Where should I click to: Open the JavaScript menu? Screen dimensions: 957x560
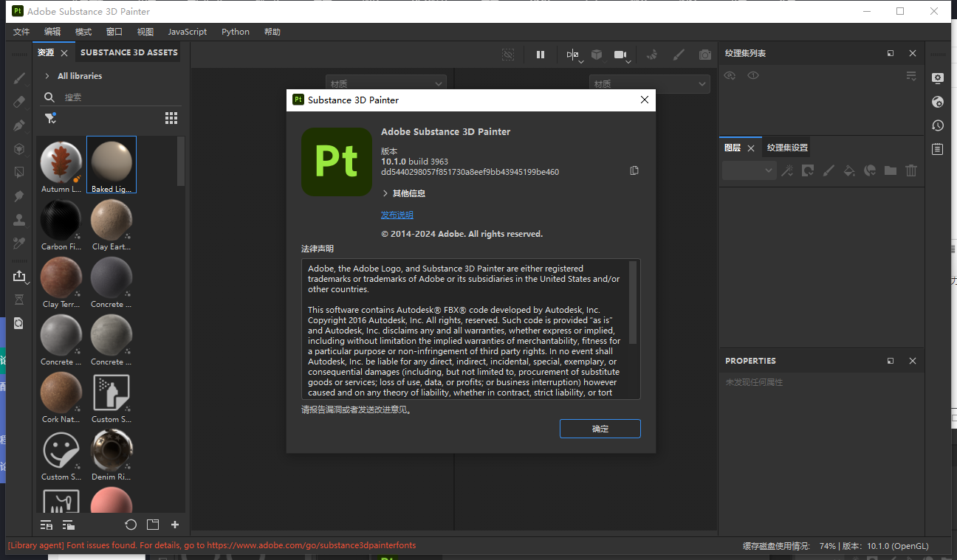188,32
